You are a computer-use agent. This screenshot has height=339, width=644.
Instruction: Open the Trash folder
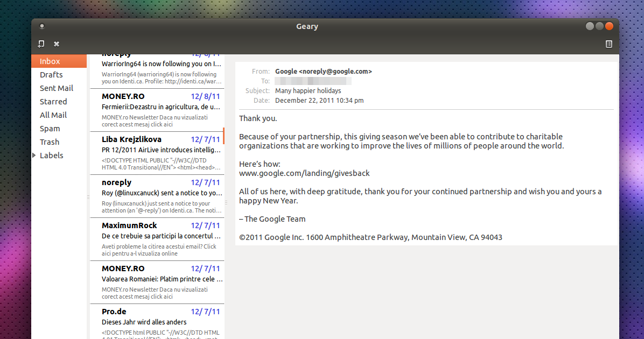tap(49, 142)
